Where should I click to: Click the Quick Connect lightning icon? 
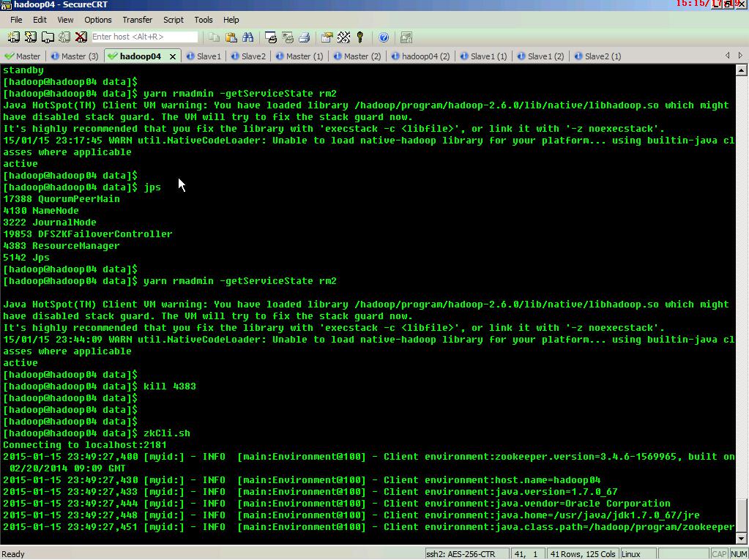pos(31,37)
